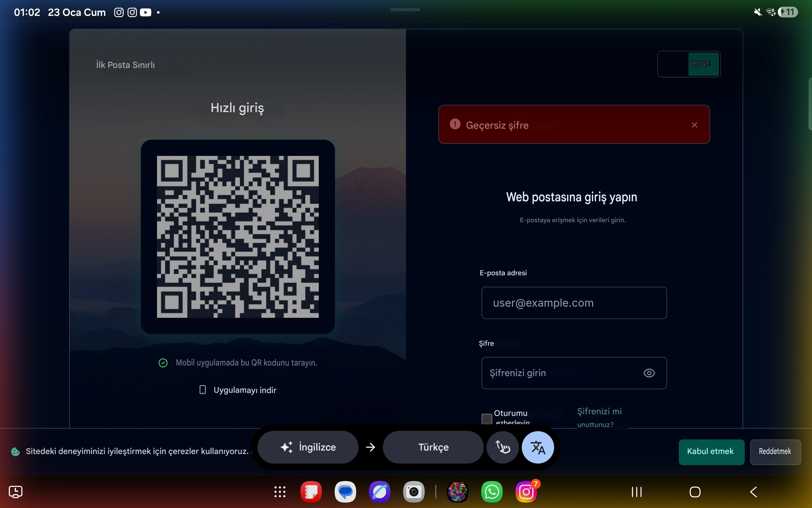Open the app drawer grid icon
812x508 pixels.
280,492
